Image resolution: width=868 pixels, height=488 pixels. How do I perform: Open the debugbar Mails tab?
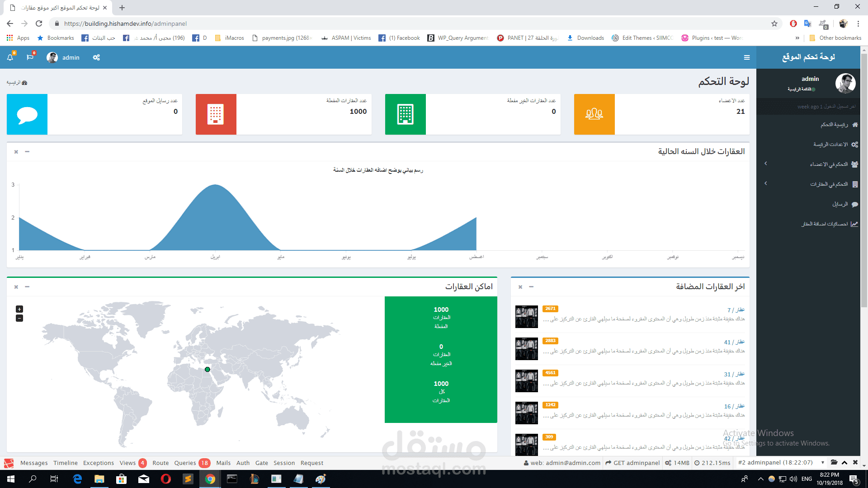click(x=223, y=463)
